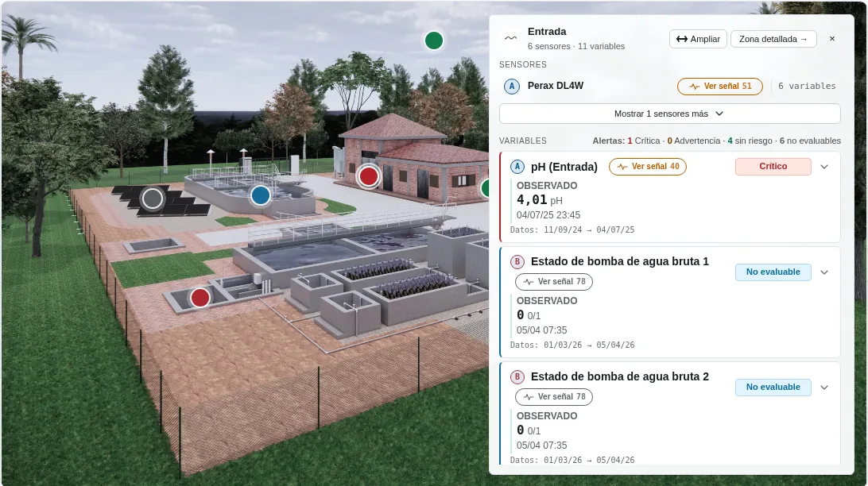Click '1 Crítica' in the alerts summary
This screenshot has height=486, width=868.
(643, 141)
